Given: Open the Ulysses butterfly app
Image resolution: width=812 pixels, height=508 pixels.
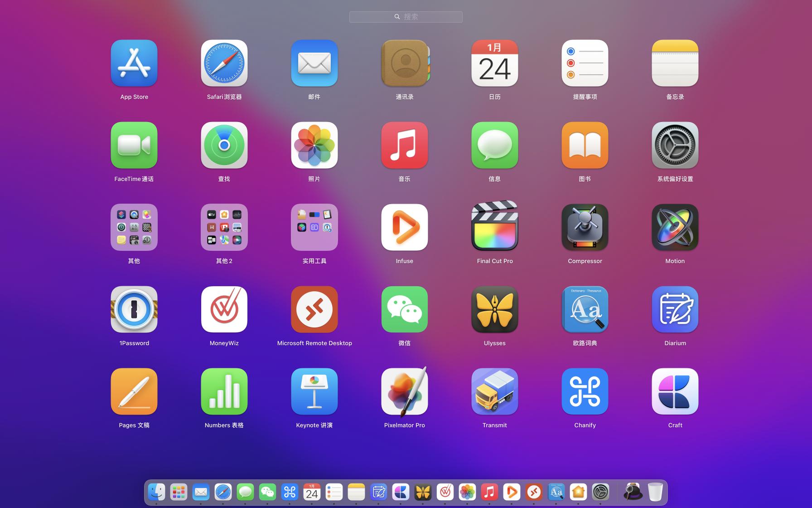Looking at the screenshot, I should [x=494, y=309].
